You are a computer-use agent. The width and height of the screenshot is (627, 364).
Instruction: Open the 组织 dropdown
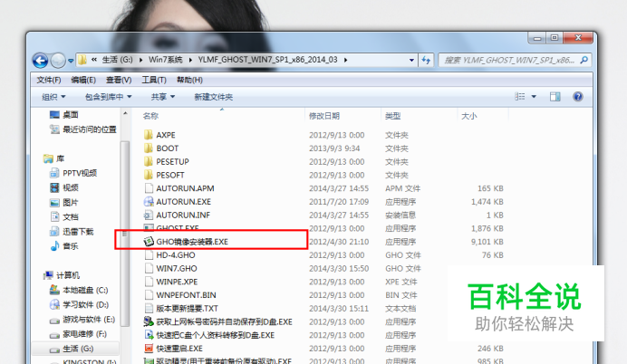(53, 97)
